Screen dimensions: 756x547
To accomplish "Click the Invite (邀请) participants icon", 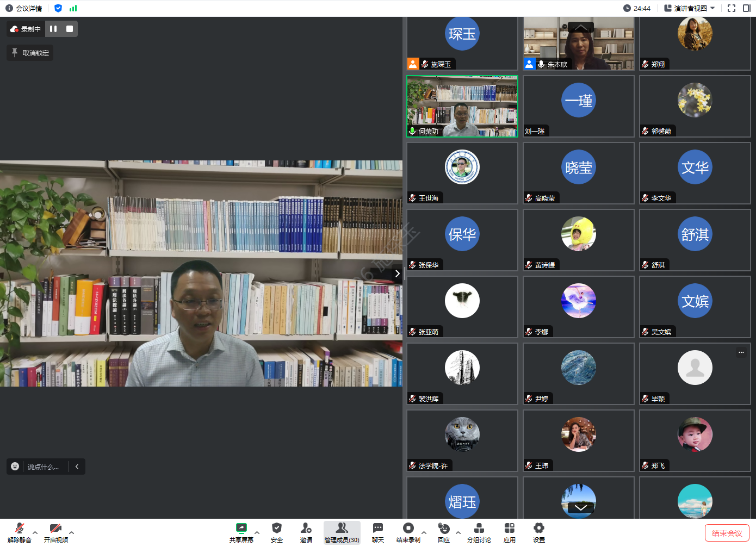I will [306, 528].
